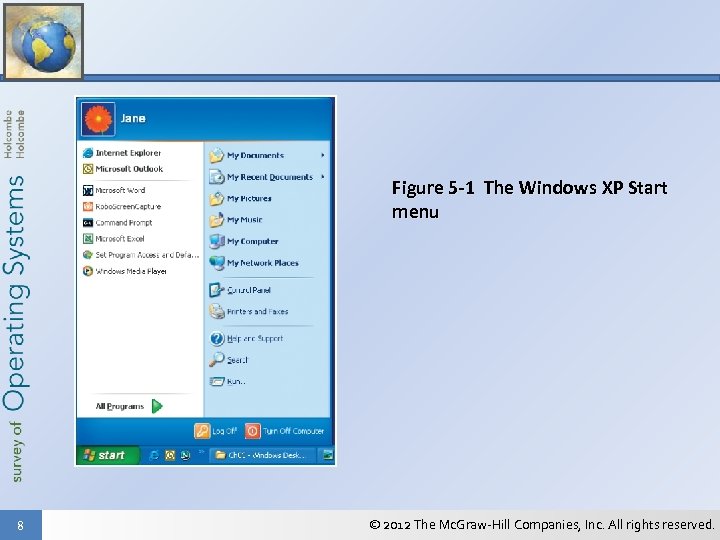Open Control Panel

pyautogui.click(x=240, y=290)
